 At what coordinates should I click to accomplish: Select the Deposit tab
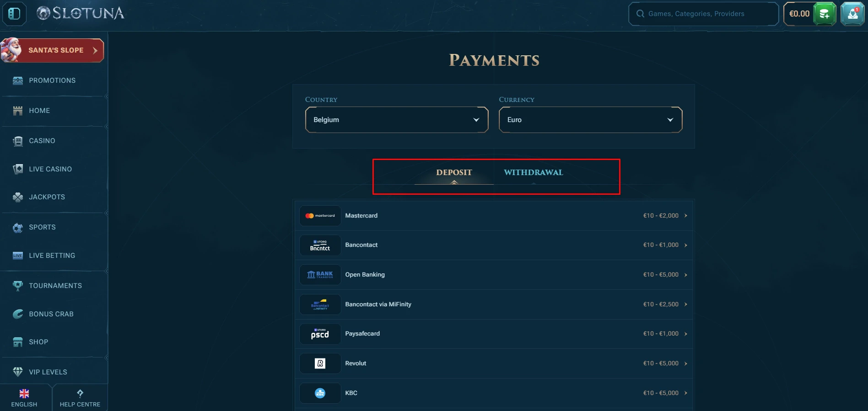[x=453, y=172]
